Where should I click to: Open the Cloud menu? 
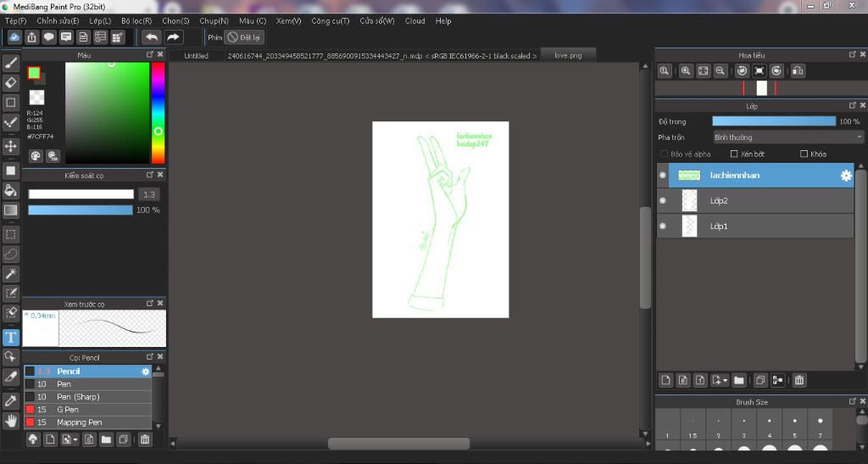415,21
